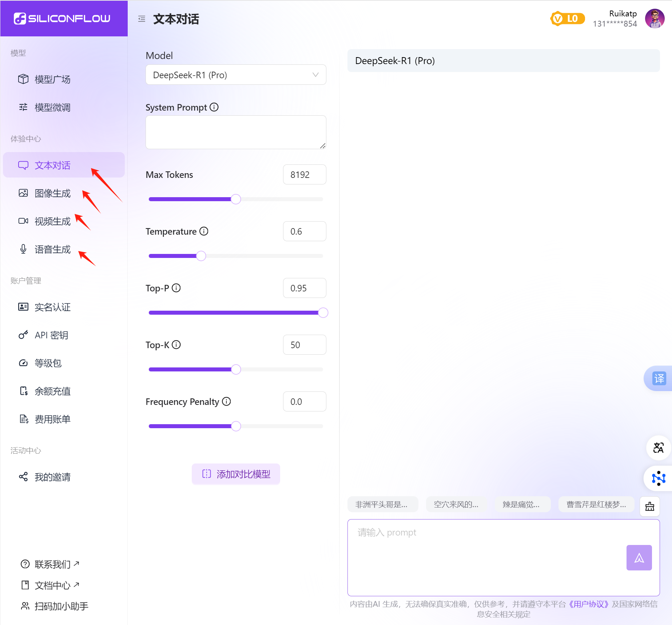Click the 图像生成 picture icon
The image size is (672, 625).
coord(23,193)
